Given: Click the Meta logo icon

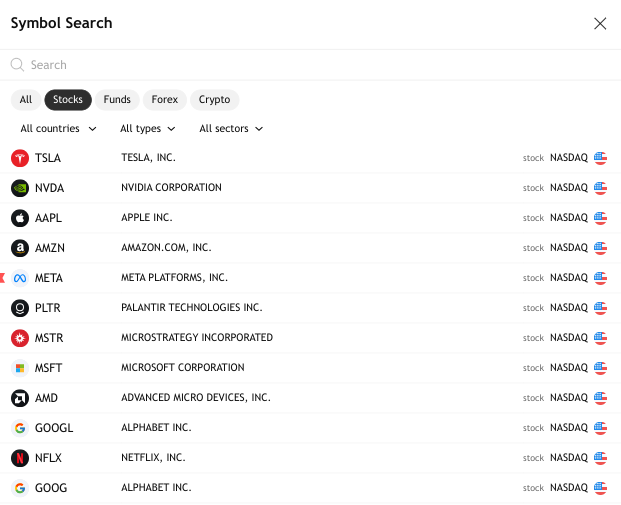Looking at the screenshot, I should point(20,278).
